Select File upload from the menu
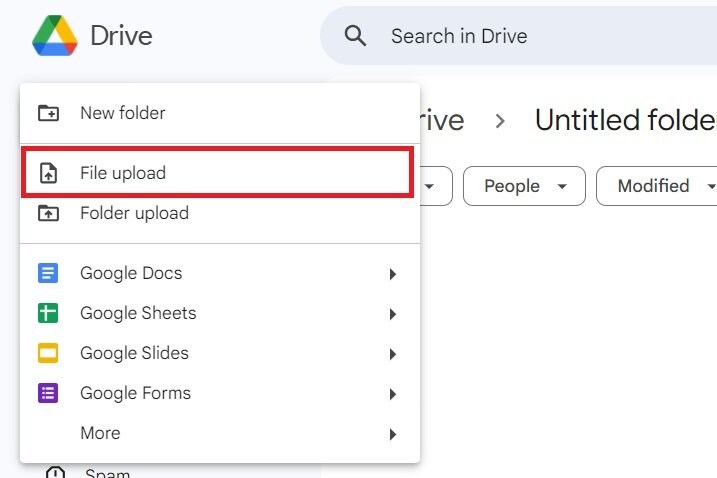Image resolution: width=717 pixels, height=478 pixels. pos(123,173)
